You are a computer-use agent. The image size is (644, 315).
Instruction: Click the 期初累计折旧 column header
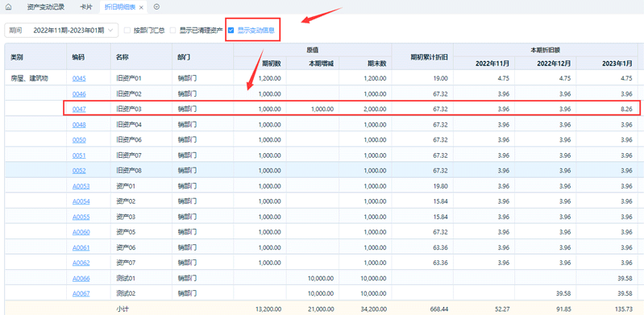pyautogui.click(x=422, y=56)
